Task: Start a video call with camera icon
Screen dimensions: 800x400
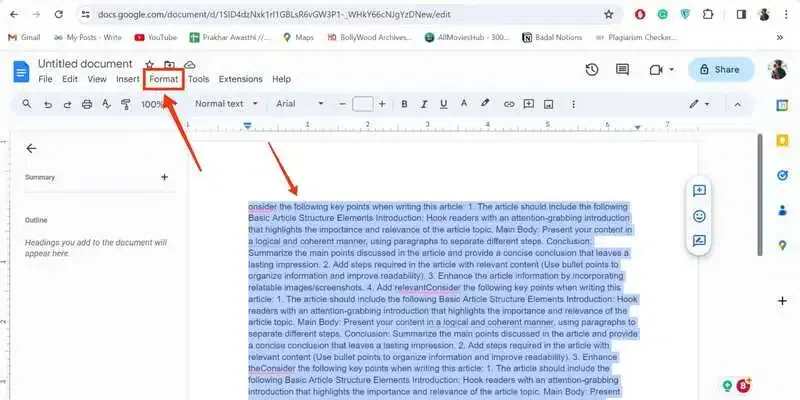Action: pos(656,70)
